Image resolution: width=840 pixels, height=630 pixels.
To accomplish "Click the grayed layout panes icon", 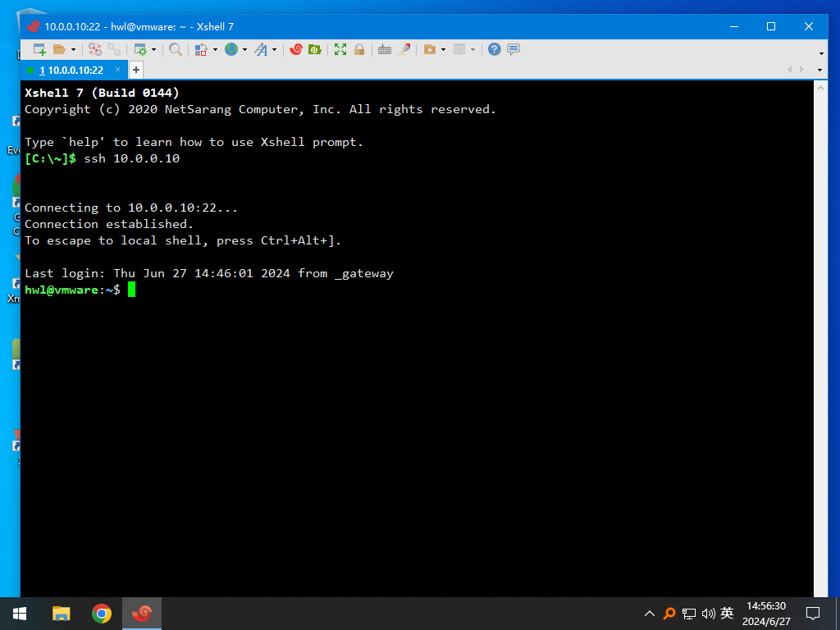I will coord(459,49).
